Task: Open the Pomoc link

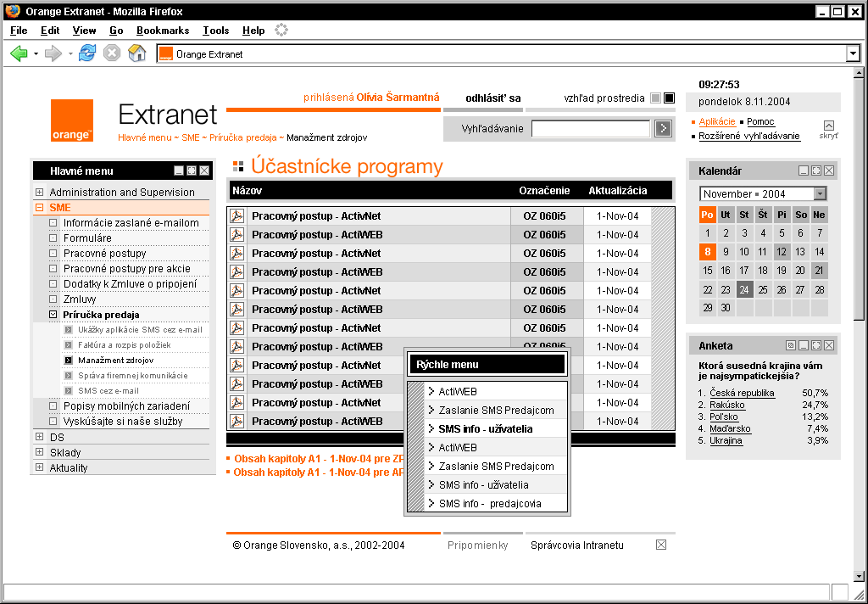Action: (x=760, y=121)
